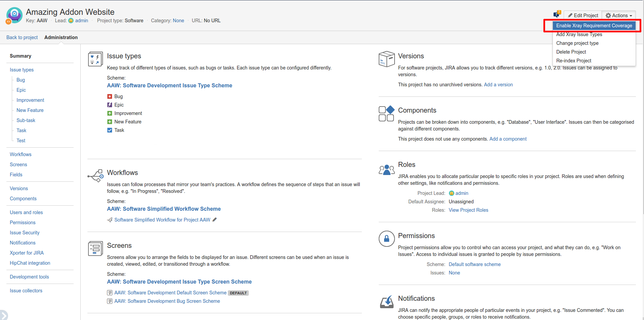Open Xporter for JIRA sidebar link
The width and height of the screenshot is (644, 320).
[x=27, y=253]
